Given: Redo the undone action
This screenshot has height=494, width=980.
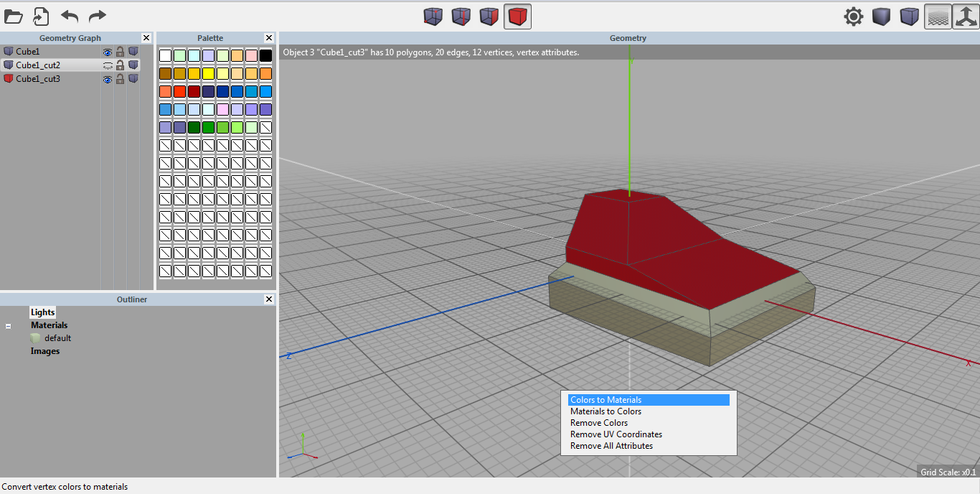Looking at the screenshot, I should pyautogui.click(x=97, y=16).
